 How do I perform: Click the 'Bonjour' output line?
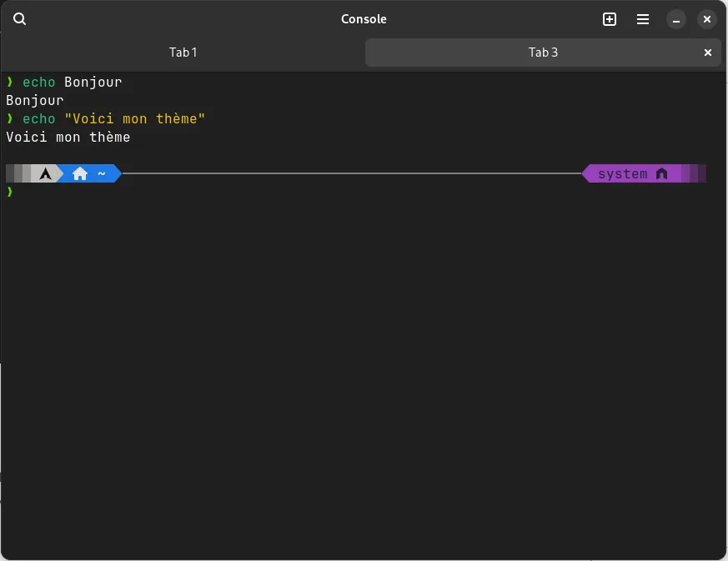pos(35,101)
